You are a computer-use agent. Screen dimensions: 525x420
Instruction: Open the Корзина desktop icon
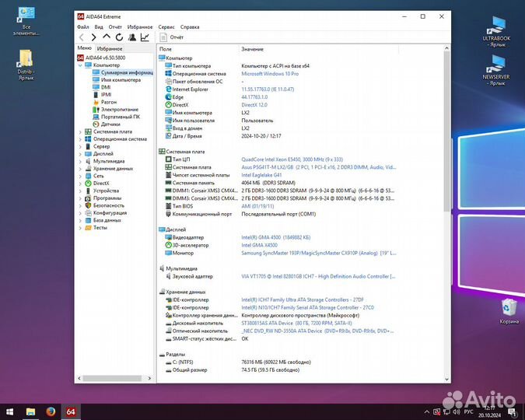tap(509, 311)
